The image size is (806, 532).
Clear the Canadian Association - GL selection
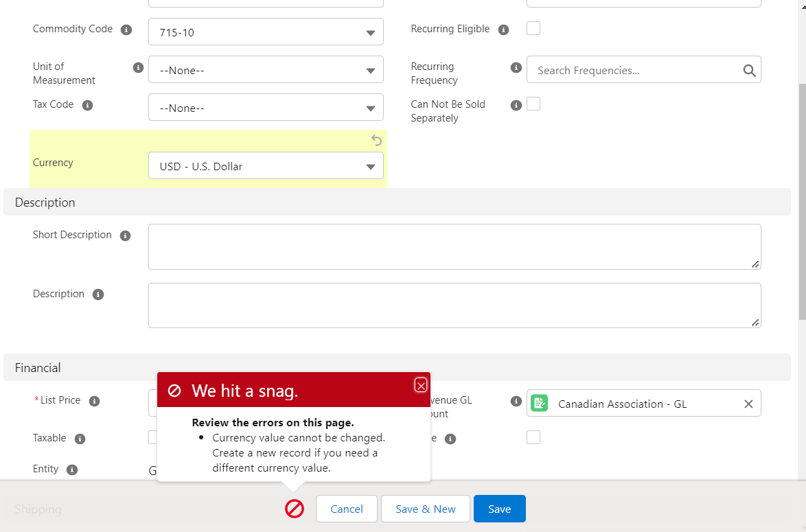click(x=748, y=404)
